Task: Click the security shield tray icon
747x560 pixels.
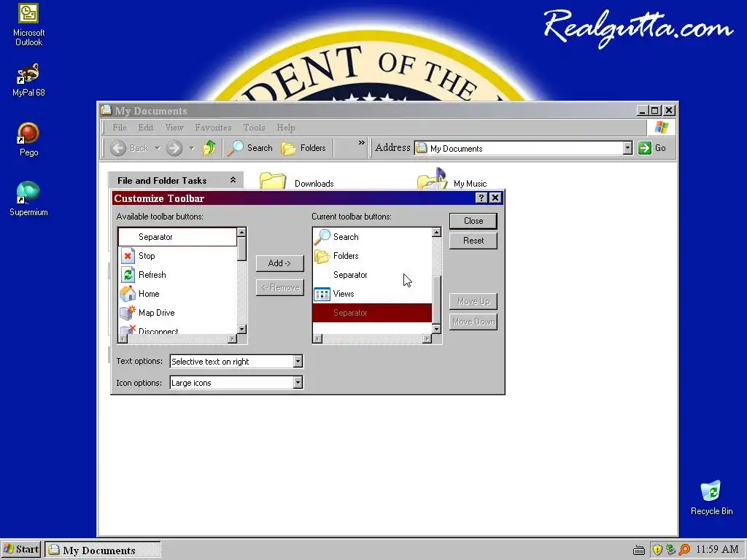Action: tap(657, 550)
